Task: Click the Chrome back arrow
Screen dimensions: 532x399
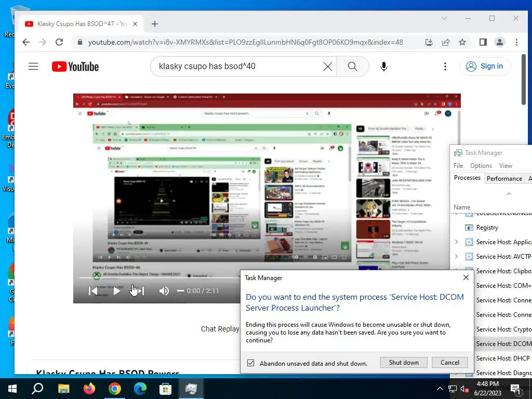Action: click(26, 42)
